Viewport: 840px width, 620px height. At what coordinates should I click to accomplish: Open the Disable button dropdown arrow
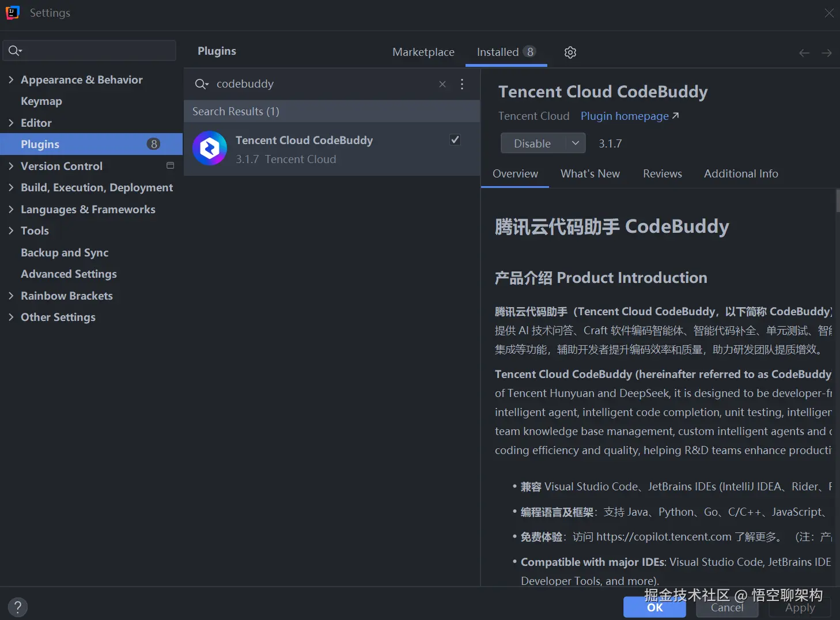pyautogui.click(x=575, y=143)
